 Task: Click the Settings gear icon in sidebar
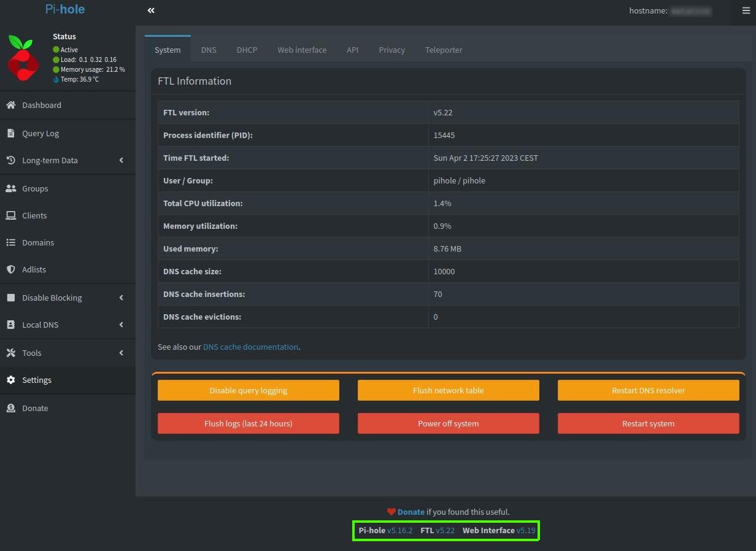(10, 380)
